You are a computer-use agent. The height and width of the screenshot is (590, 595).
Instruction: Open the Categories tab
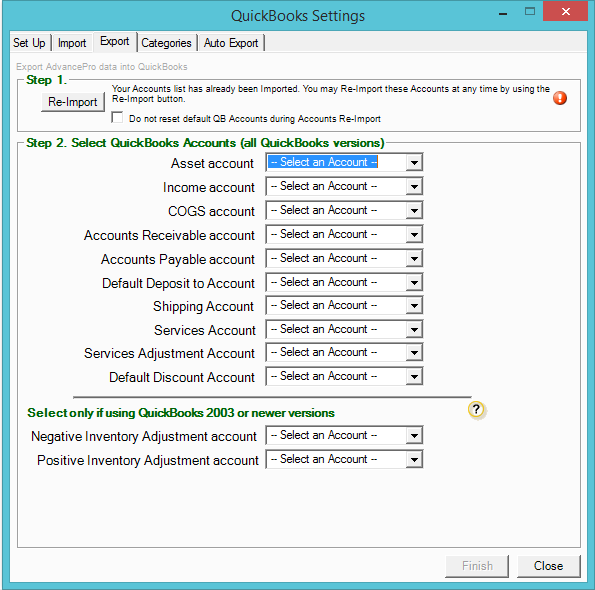tap(166, 43)
